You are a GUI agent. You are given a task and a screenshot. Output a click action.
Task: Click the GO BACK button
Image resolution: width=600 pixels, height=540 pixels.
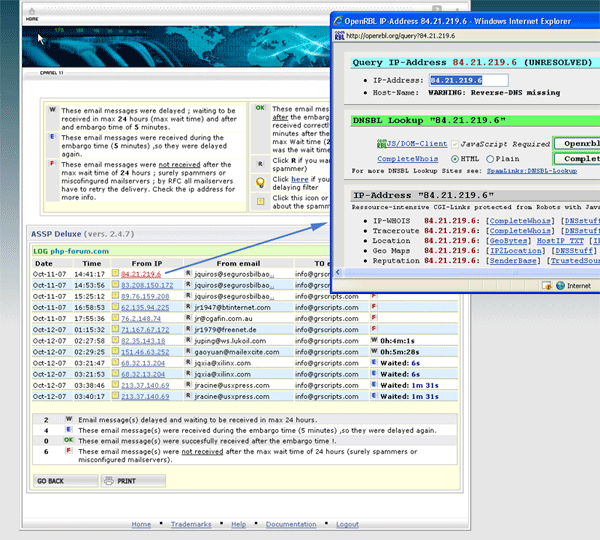click(65, 481)
